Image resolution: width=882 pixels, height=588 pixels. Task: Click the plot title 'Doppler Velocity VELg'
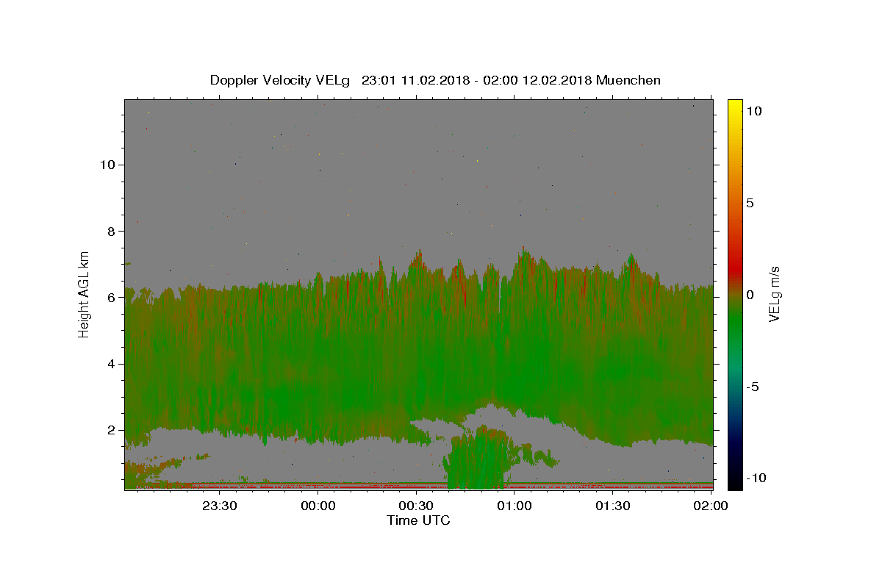pos(280,80)
